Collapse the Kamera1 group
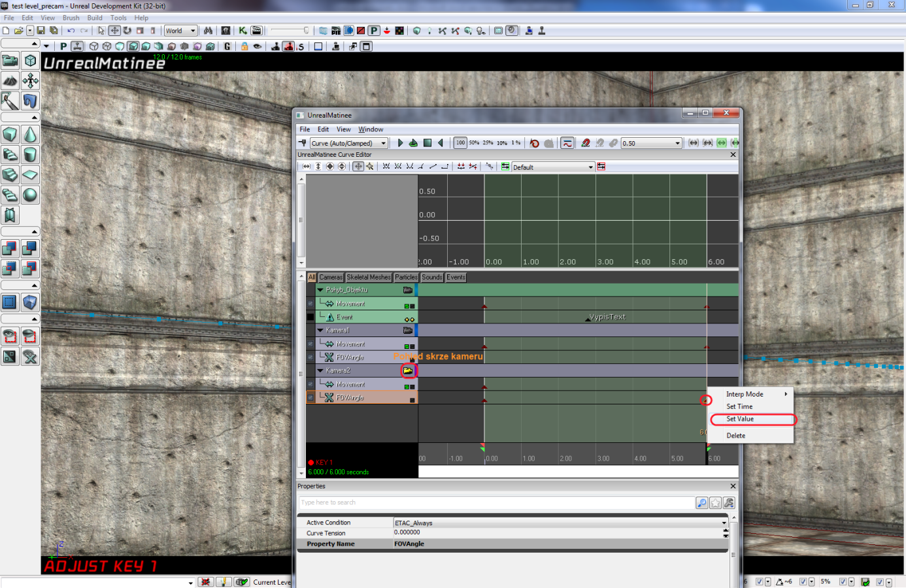The height and width of the screenshot is (588, 906). 320,331
